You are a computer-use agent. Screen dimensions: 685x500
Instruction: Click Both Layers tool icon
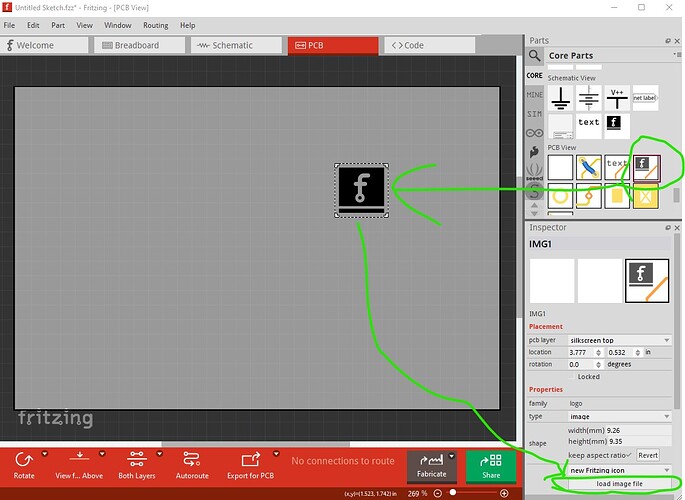[x=137, y=459]
